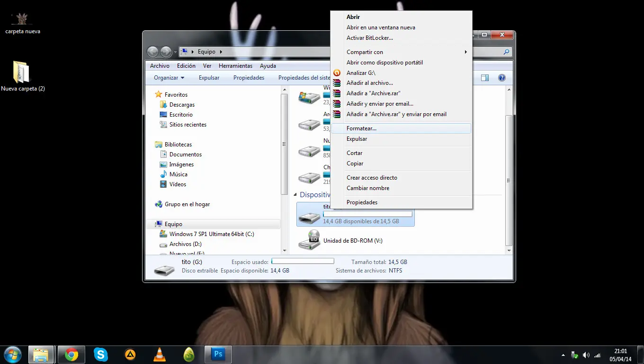
Task: Click the Propiedades toolbar button
Action: [x=249, y=78]
